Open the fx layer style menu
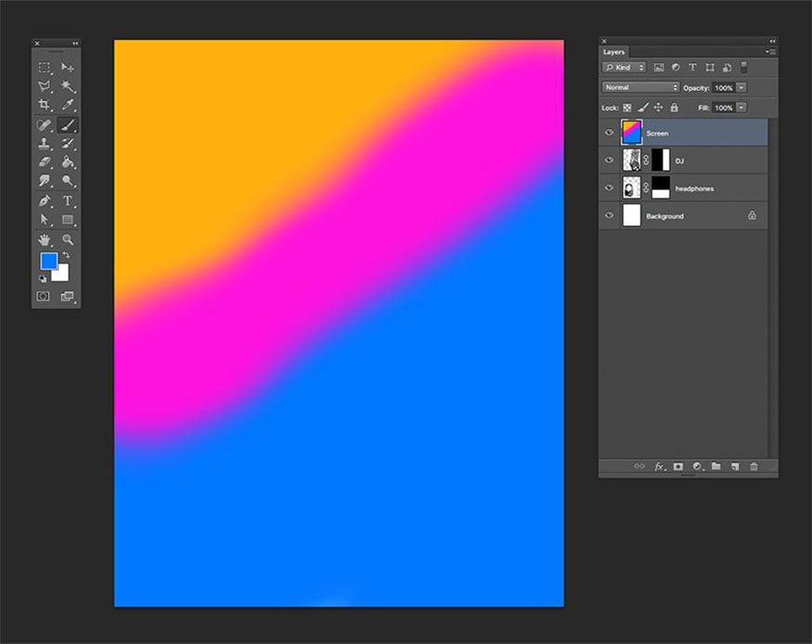The image size is (812, 644). [660, 467]
